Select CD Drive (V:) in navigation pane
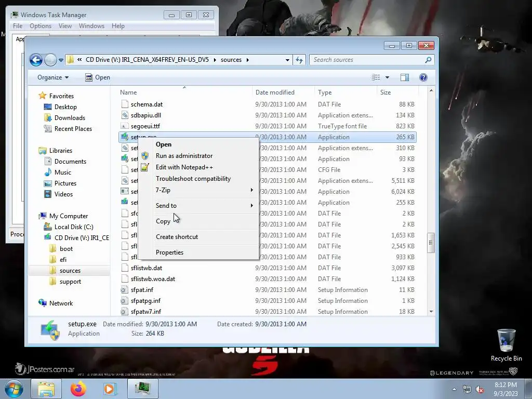 tap(82, 238)
